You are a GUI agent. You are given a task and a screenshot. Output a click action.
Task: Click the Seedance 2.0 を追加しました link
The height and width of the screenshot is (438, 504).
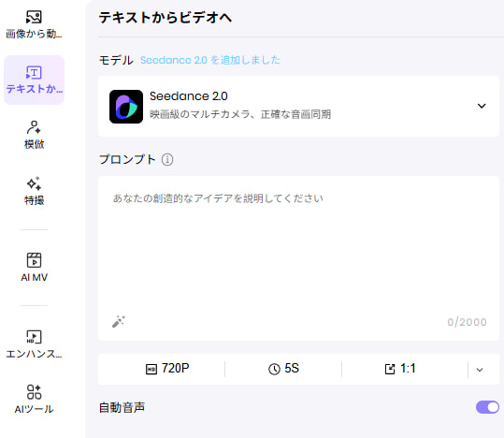[x=210, y=60]
